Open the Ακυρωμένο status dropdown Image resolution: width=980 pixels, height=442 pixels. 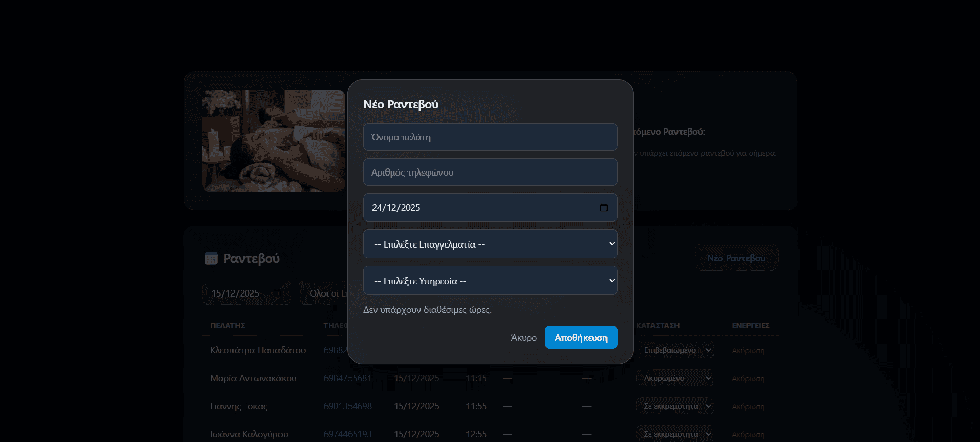coord(674,378)
